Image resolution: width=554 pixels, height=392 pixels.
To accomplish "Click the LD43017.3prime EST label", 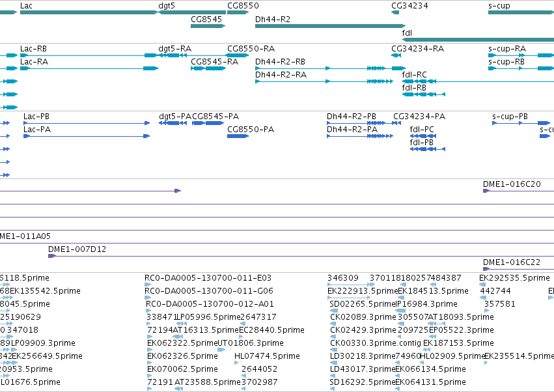I will pos(363,369).
